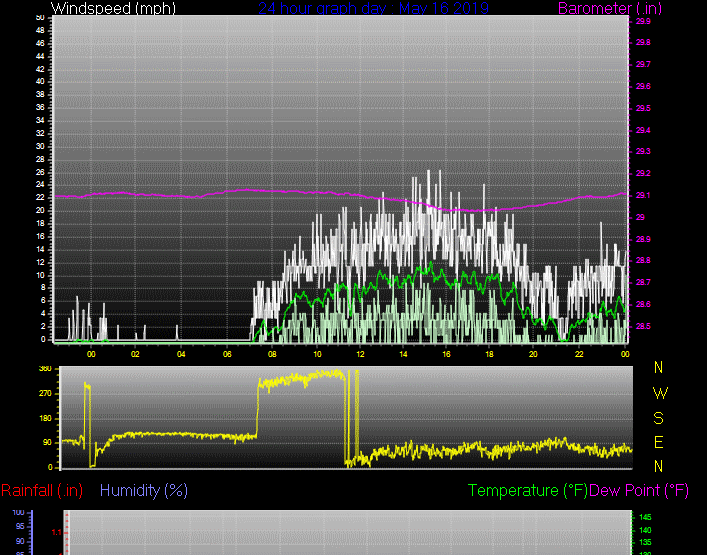Viewport: 707px width, 555px height.
Task: Select the "Dew Point (°F)" label
Action: pyautogui.click(x=639, y=491)
